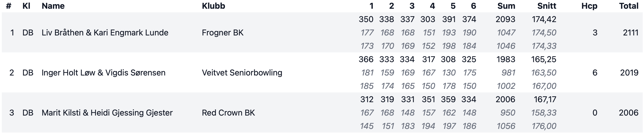Click the Veitvet Seniorbowling club name
644x133 pixels.
click(x=242, y=73)
